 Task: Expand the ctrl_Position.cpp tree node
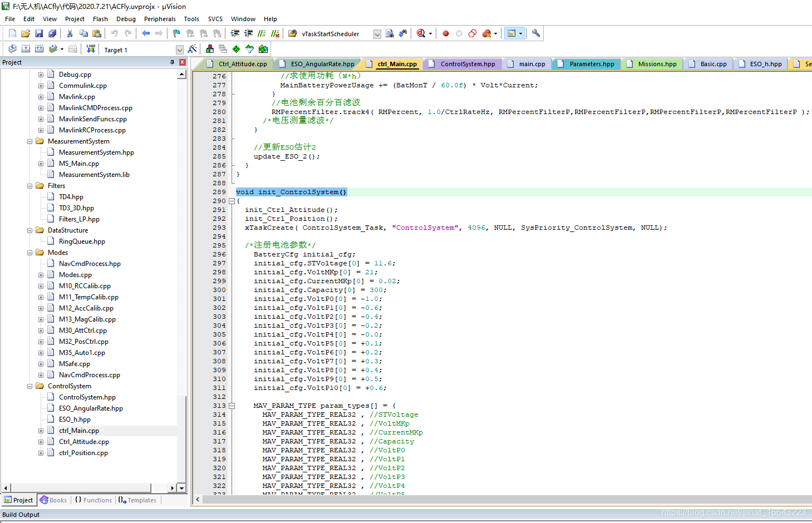(41, 453)
